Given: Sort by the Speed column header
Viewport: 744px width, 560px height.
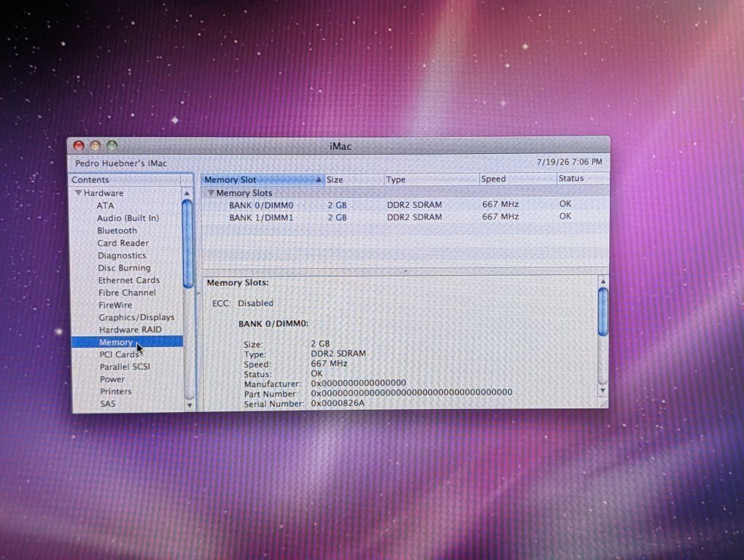Looking at the screenshot, I should coord(518,179).
